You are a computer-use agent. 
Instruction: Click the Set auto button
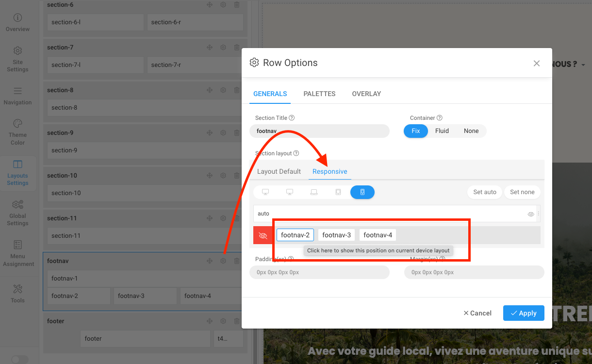tap(485, 192)
